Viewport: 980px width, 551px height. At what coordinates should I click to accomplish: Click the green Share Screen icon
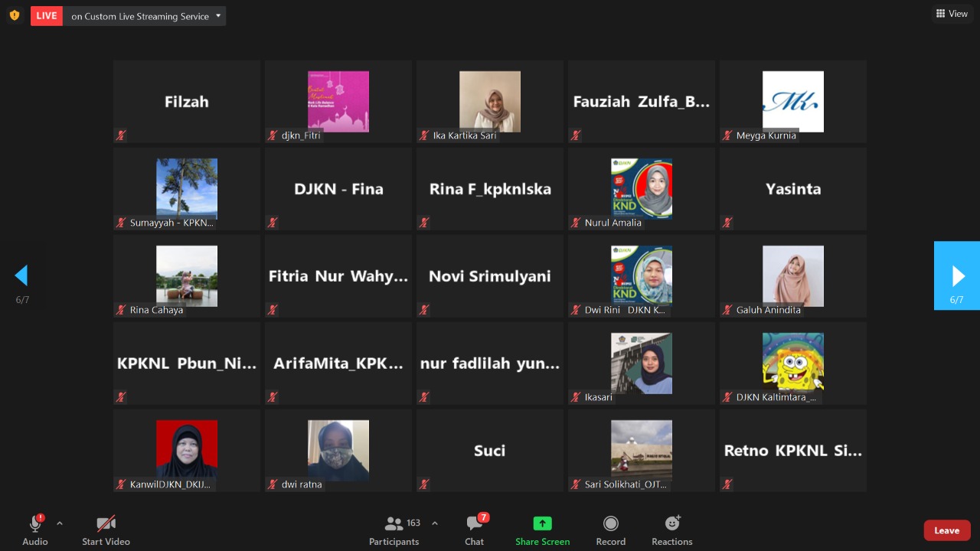(542, 524)
